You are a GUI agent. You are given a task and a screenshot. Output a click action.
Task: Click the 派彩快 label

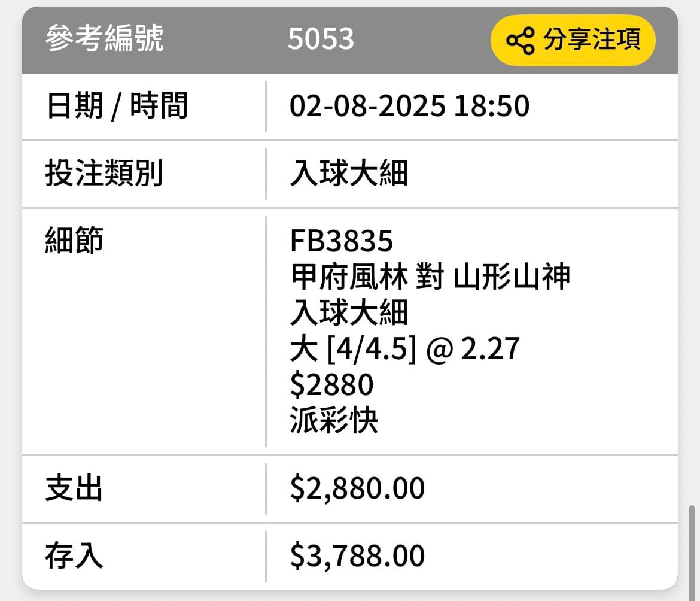click(334, 420)
